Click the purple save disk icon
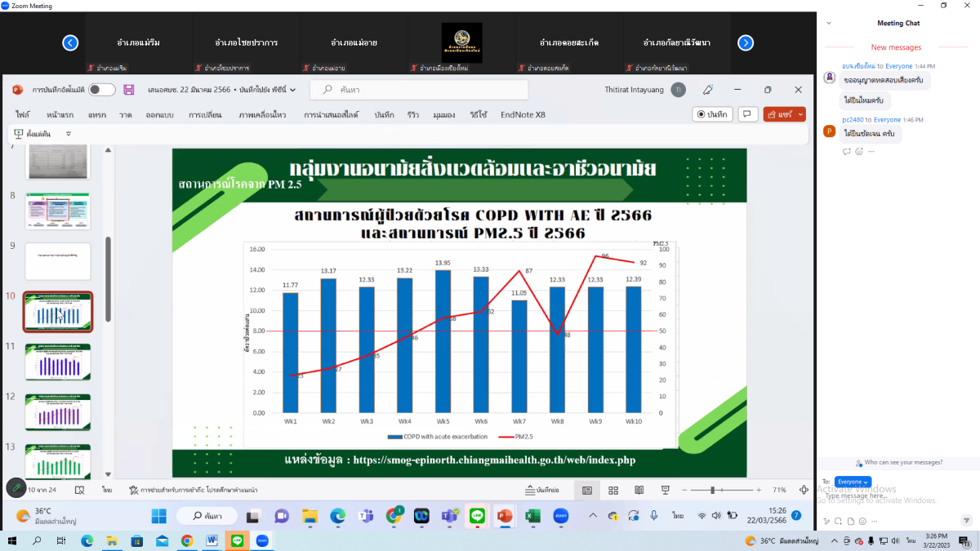 click(x=129, y=90)
